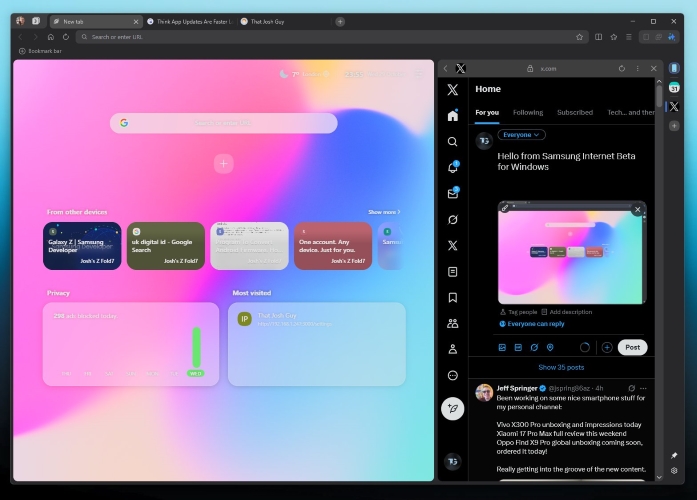The height and width of the screenshot is (500, 697).
Task: Open X More circle icon
Action: tap(453, 376)
